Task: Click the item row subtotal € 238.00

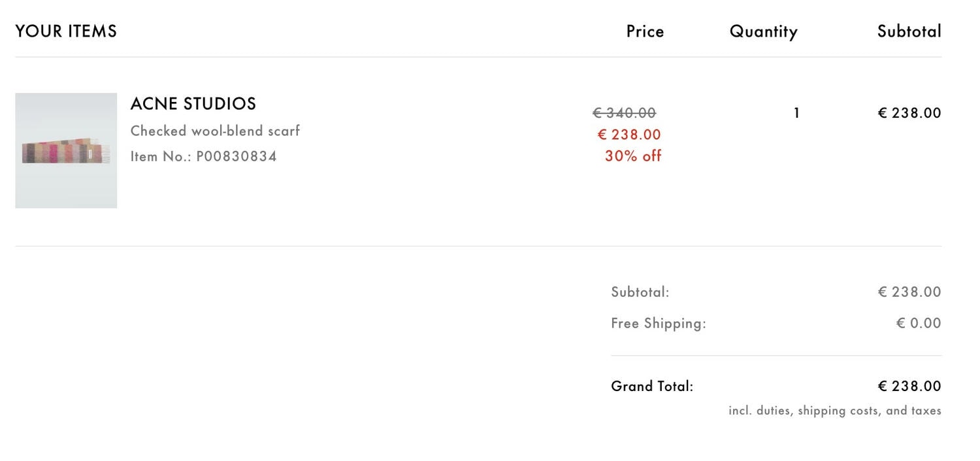Action: click(x=909, y=113)
